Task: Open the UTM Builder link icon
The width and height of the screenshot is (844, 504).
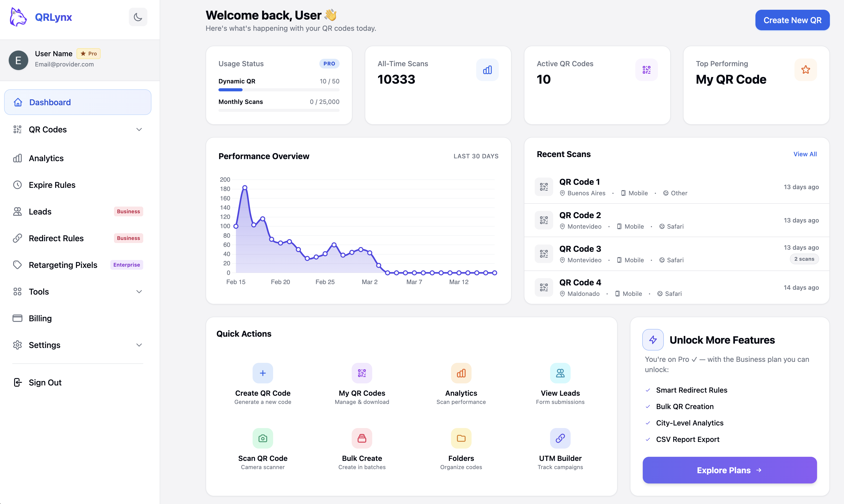Action: click(560, 438)
